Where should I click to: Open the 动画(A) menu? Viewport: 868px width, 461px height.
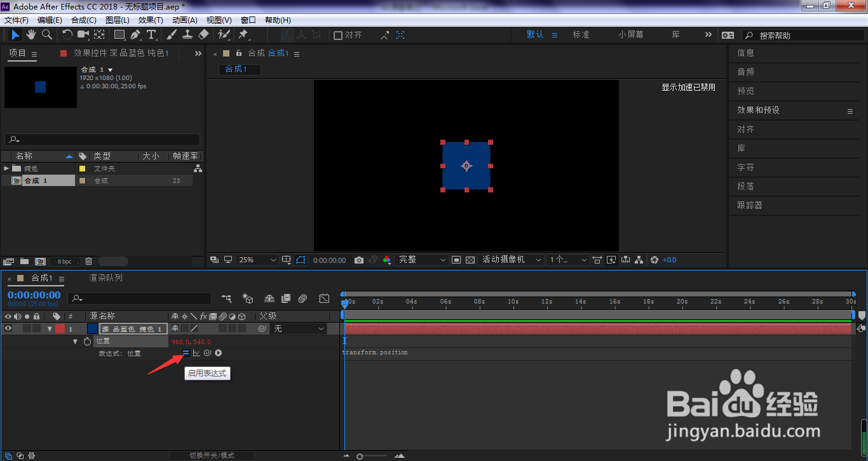pyautogui.click(x=185, y=20)
